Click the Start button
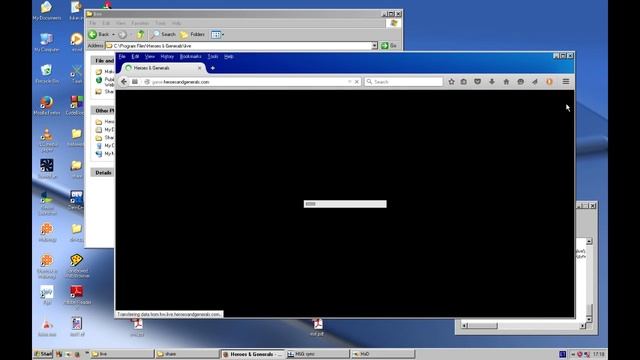640x360 pixels. click(x=43, y=354)
